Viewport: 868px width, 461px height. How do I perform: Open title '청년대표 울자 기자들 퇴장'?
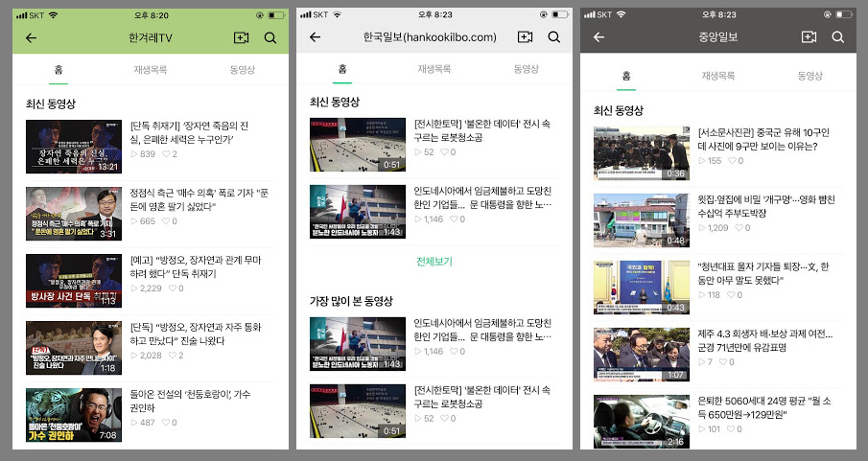pos(763,273)
